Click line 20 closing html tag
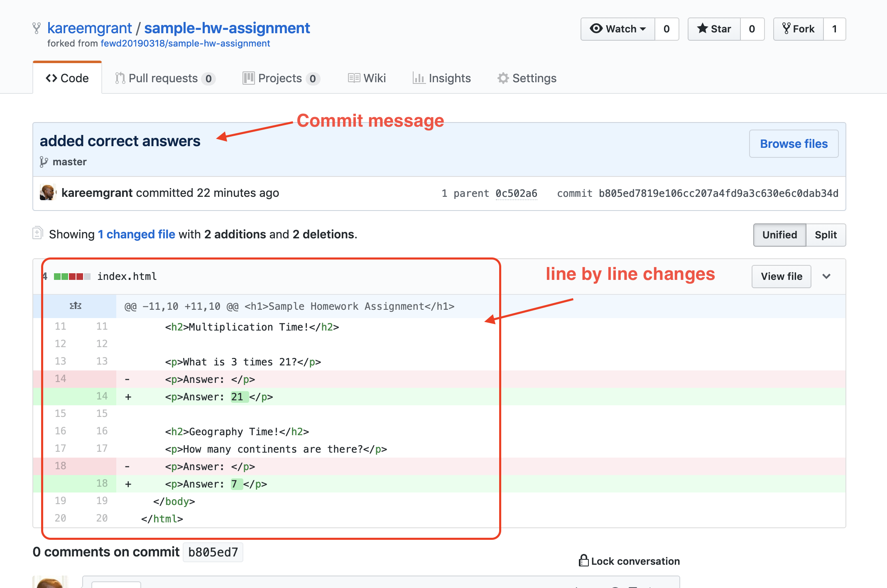The image size is (887, 588). (x=162, y=519)
